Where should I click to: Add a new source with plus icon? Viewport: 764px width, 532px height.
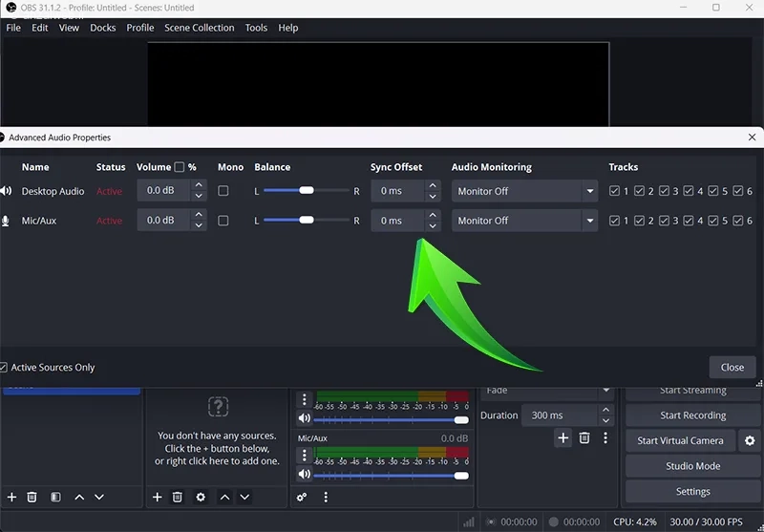pos(158,497)
